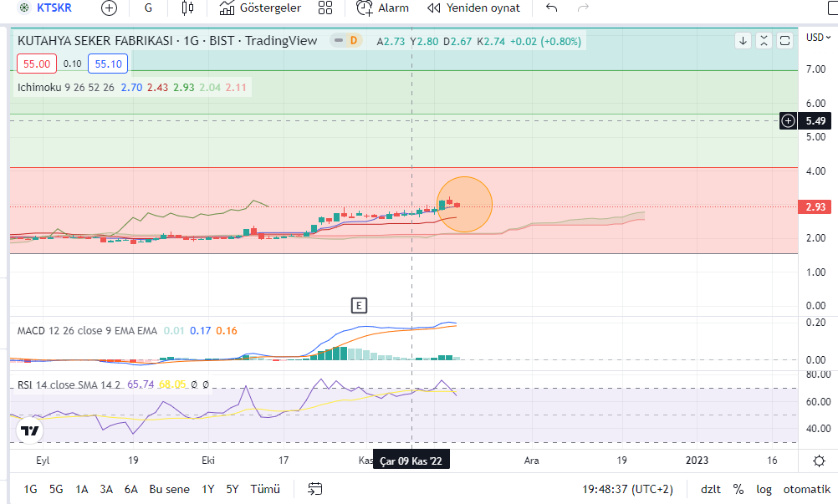Toggle log scale
Viewport: 838px width, 504px height.
click(764, 489)
